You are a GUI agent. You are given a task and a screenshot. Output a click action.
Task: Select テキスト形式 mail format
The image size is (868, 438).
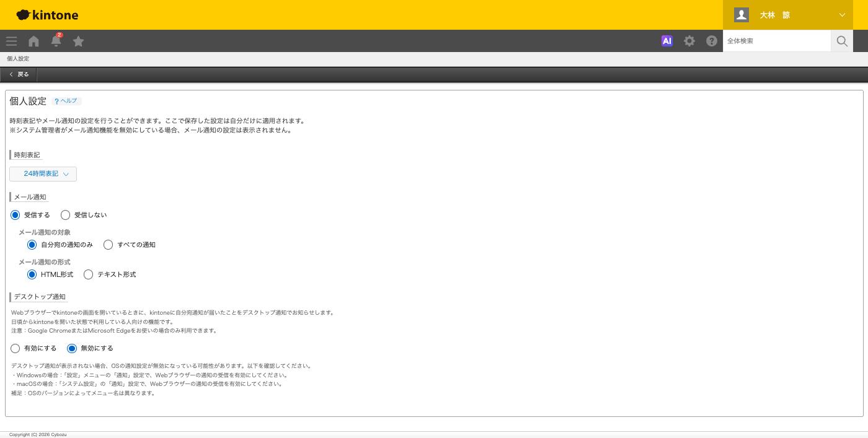(88, 274)
